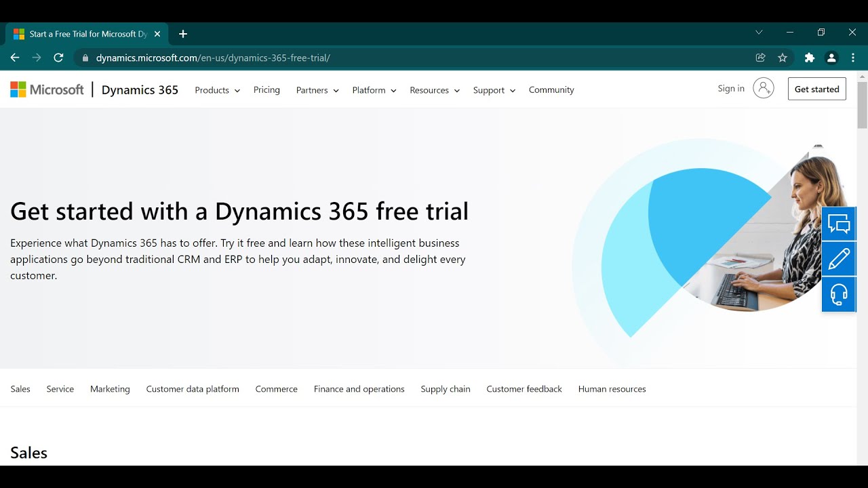Select the Customer feedback tab
868x488 pixels.
pyautogui.click(x=524, y=389)
